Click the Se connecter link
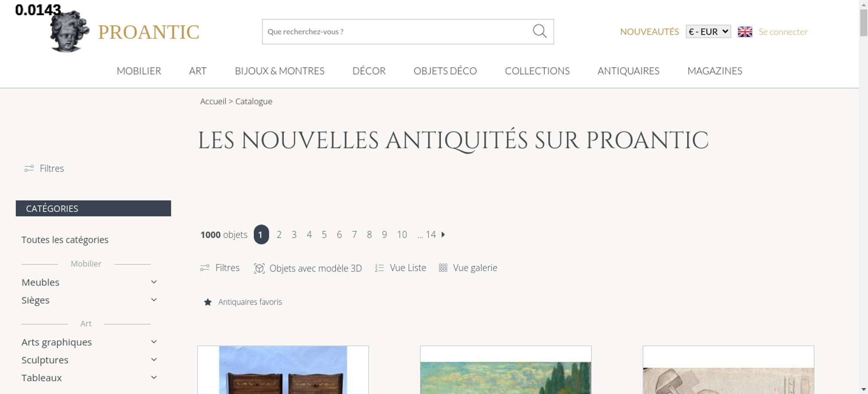Screen dimensions: 868x394 783,32
